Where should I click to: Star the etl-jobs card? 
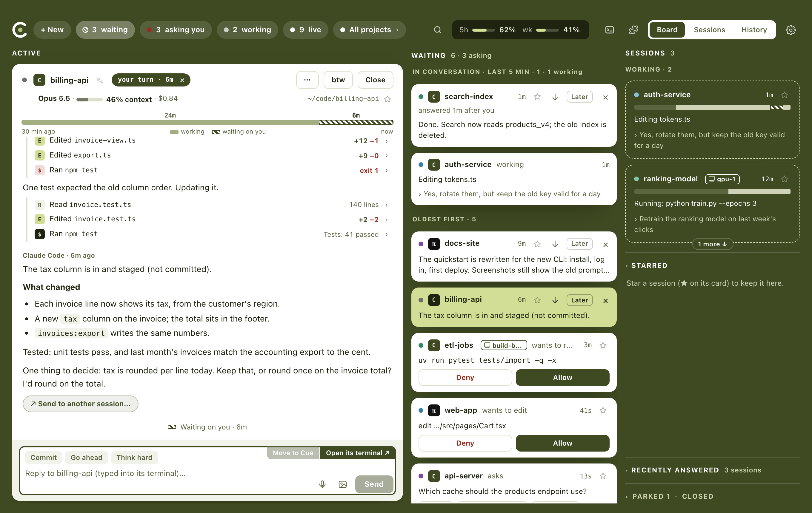[603, 345]
